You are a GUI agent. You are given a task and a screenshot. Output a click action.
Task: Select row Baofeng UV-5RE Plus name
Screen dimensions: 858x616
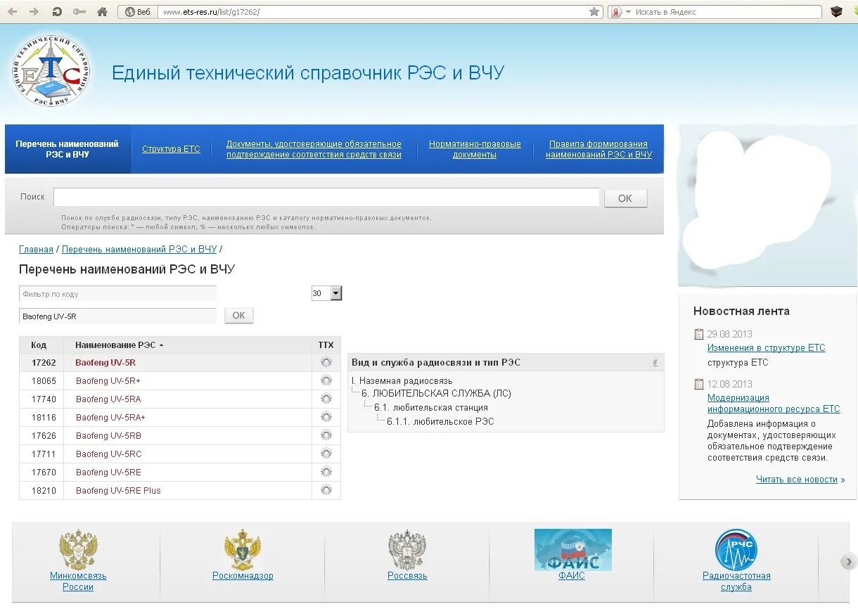[x=118, y=491]
